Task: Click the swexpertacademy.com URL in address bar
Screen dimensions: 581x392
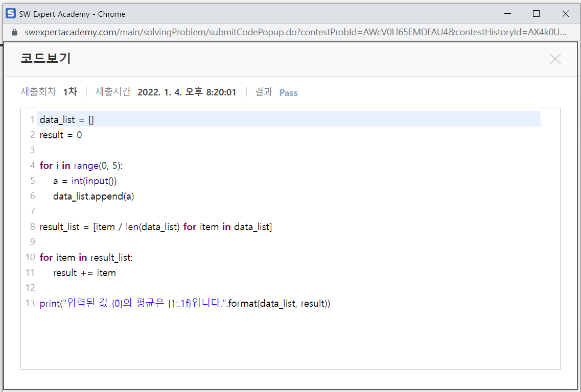Action: click(295, 32)
